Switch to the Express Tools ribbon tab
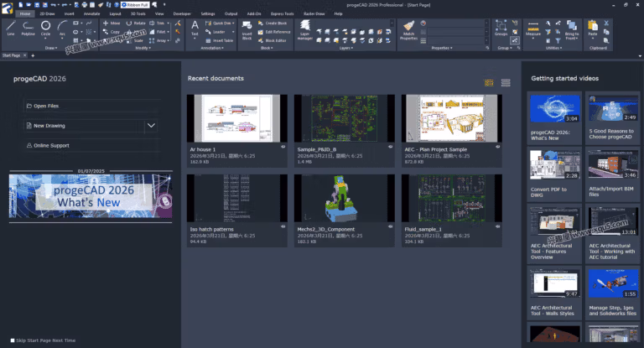Viewport: 644px width, 348px height. point(282,14)
